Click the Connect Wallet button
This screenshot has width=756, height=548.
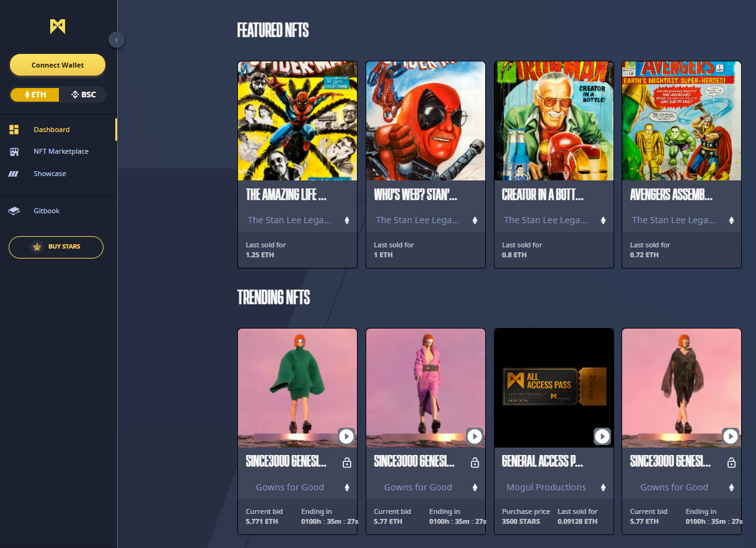(58, 65)
